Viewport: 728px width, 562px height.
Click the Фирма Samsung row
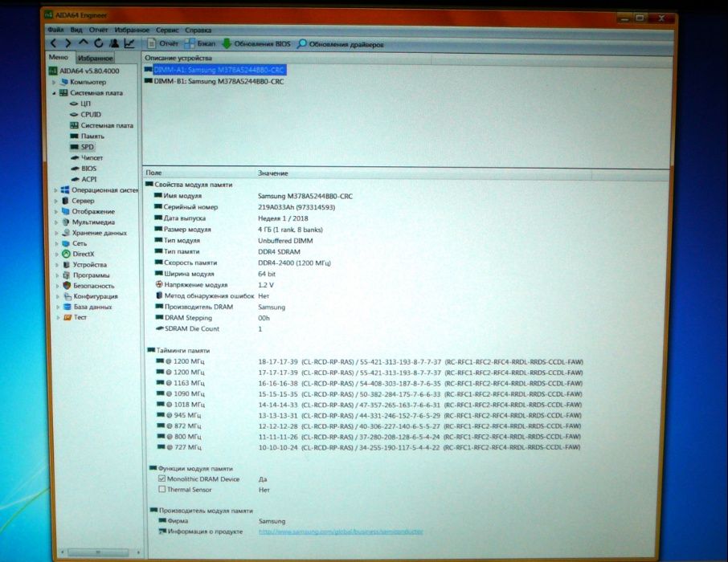222,521
